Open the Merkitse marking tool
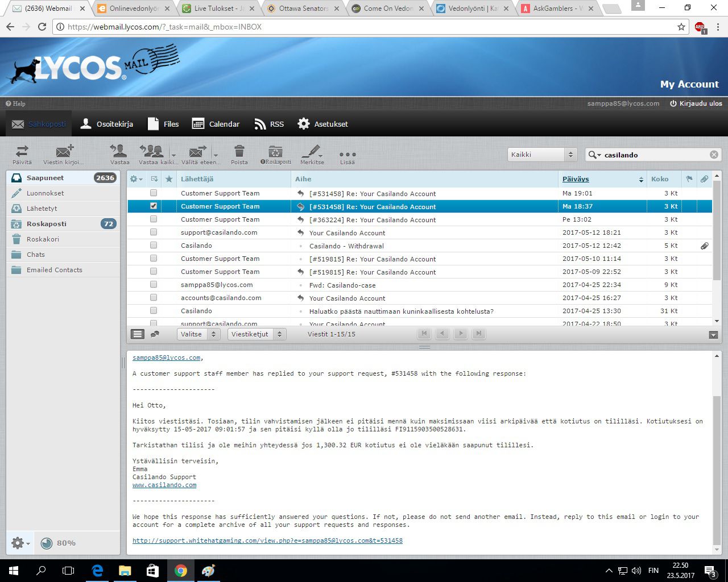 tap(312, 155)
